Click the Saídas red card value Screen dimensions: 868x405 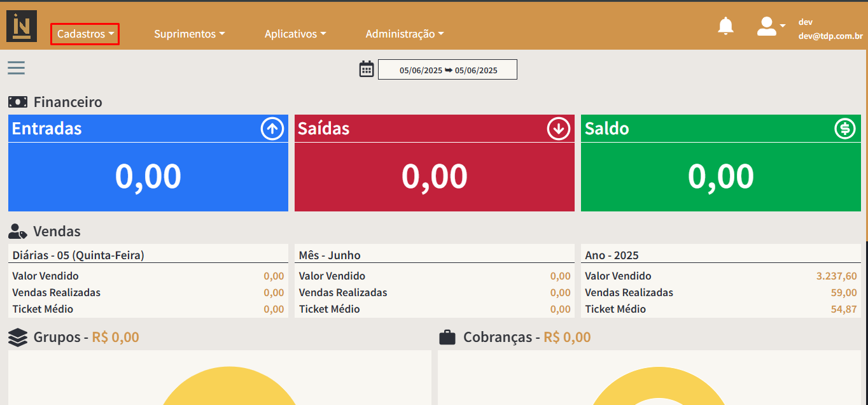(435, 176)
